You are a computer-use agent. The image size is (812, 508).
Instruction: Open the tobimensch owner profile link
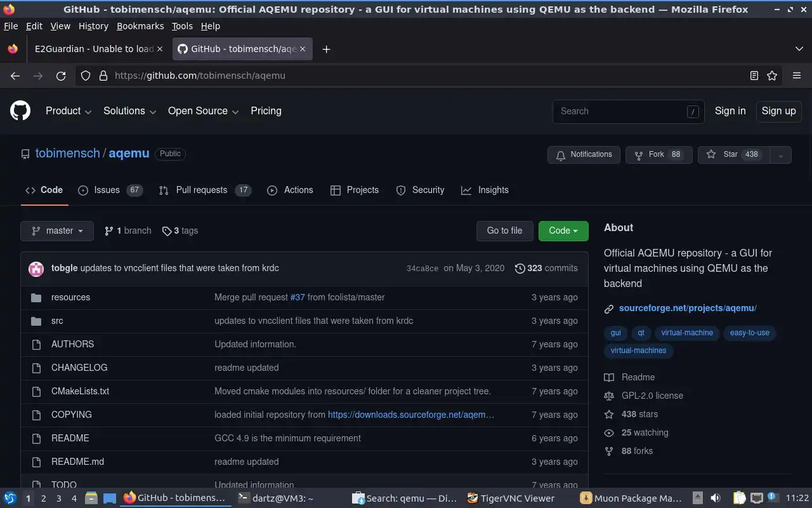(68, 154)
